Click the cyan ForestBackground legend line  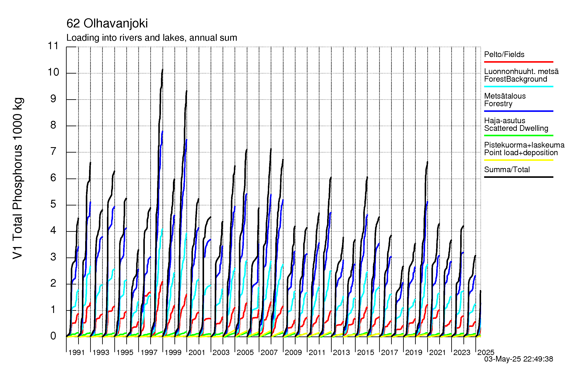click(519, 86)
